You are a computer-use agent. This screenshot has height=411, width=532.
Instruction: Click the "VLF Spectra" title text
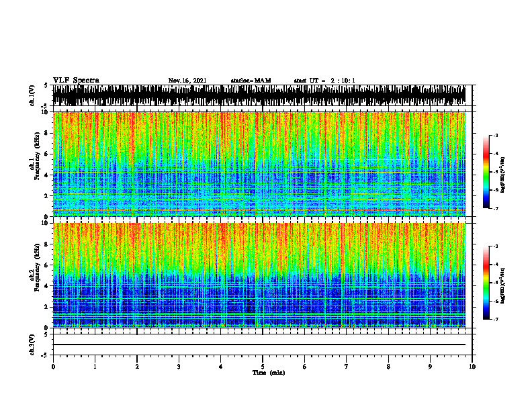76,81
